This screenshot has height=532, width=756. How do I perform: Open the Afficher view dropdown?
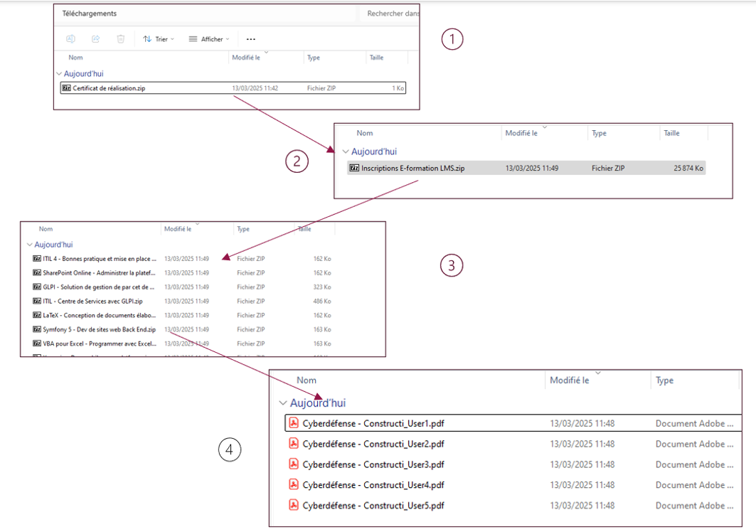point(209,39)
